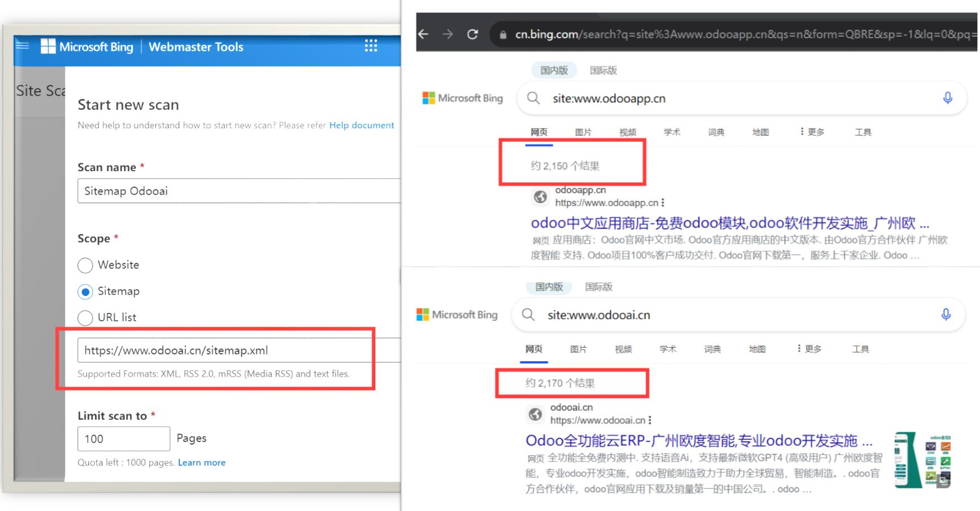Open 学术 tab in lower search

click(668, 349)
